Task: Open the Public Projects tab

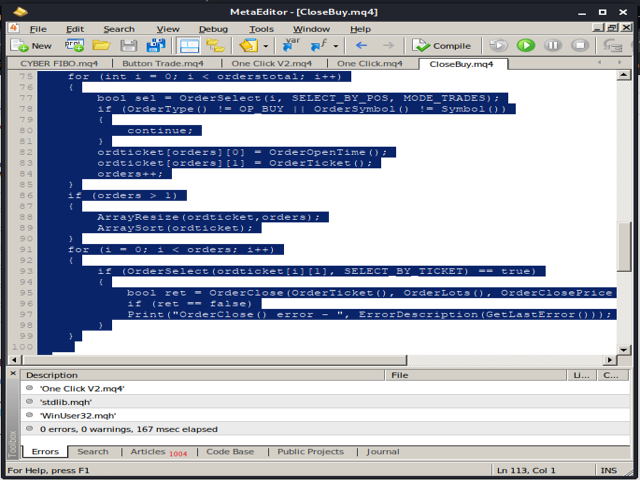Action: pyautogui.click(x=311, y=452)
